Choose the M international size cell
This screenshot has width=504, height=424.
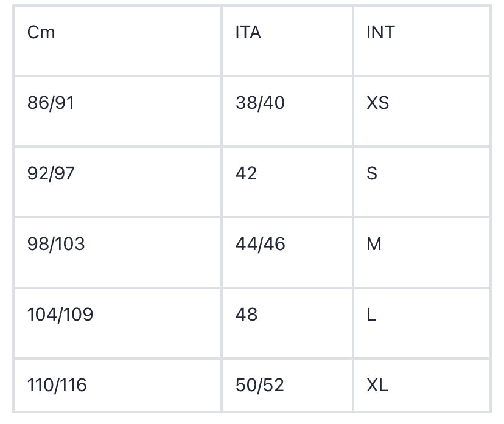click(374, 244)
